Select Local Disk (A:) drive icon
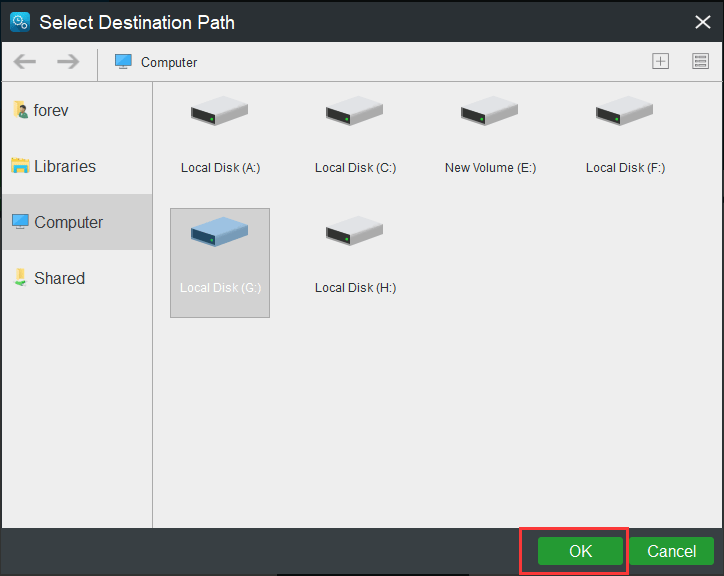 pos(219,112)
